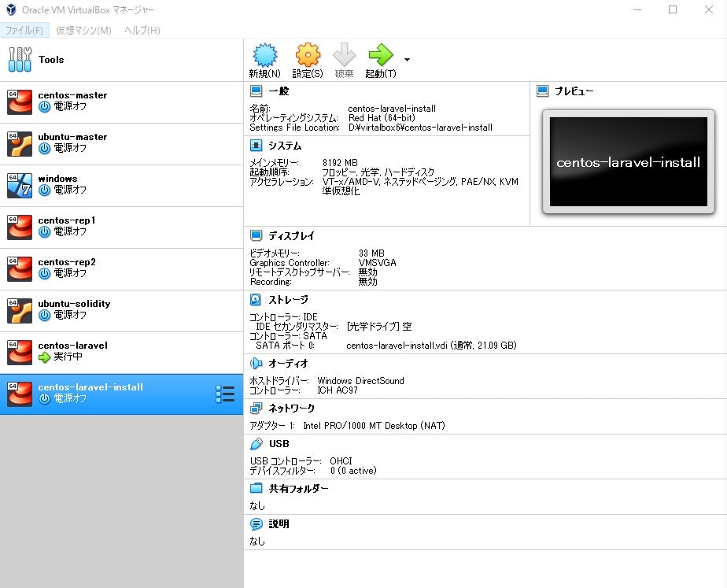Click the windows VM Windows 7 icon
This screenshot has height=588, width=727.
pos(20,186)
